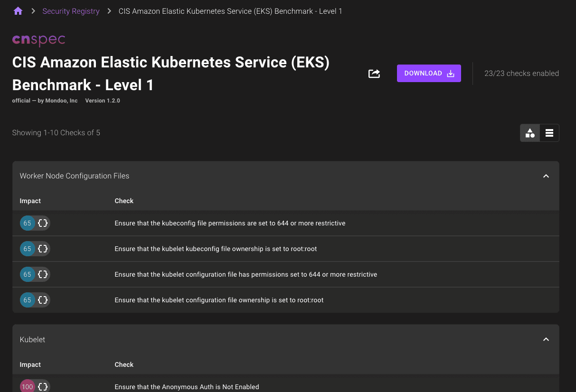Click code braces icon for kubelet configuration permissions check

coord(43,274)
